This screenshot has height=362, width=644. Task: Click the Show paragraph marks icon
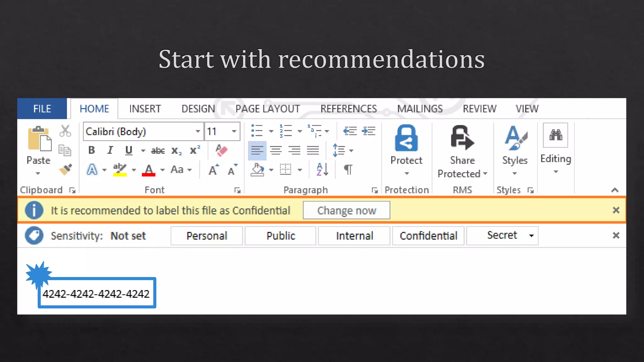[348, 170]
